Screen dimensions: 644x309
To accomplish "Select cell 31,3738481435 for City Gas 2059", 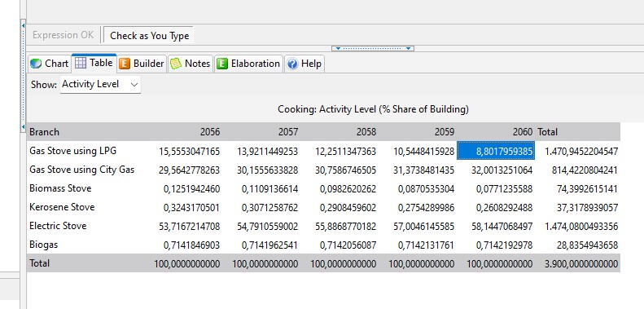I will [x=424, y=170].
